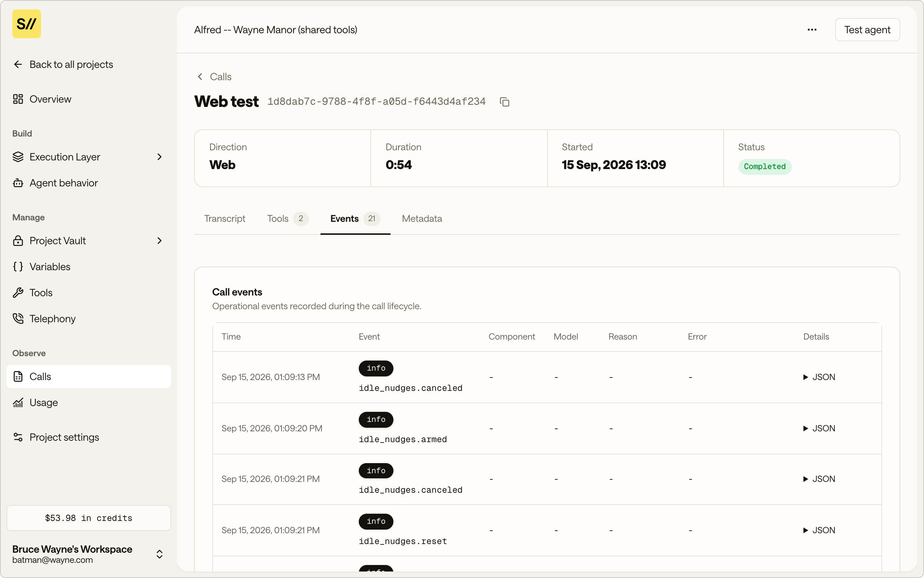Click the Details column header
Image resolution: width=924 pixels, height=578 pixels.
tap(816, 336)
